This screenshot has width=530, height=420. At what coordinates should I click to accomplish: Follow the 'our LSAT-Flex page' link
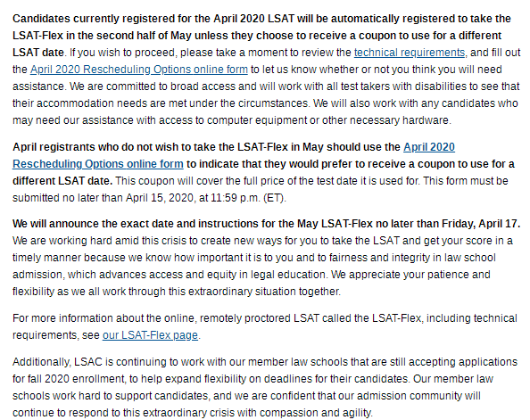pyautogui.click(x=150, y=335)
